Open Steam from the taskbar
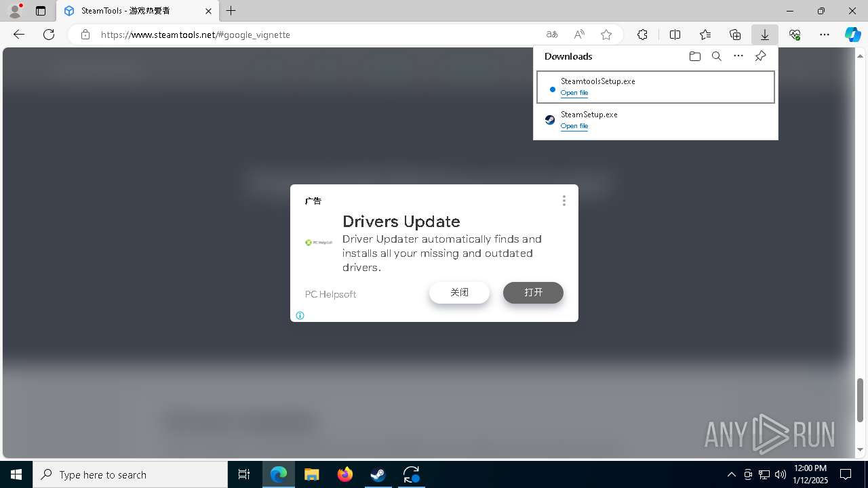Image resolution: width=868 pixels, height=488 pixels. point(378,474)
